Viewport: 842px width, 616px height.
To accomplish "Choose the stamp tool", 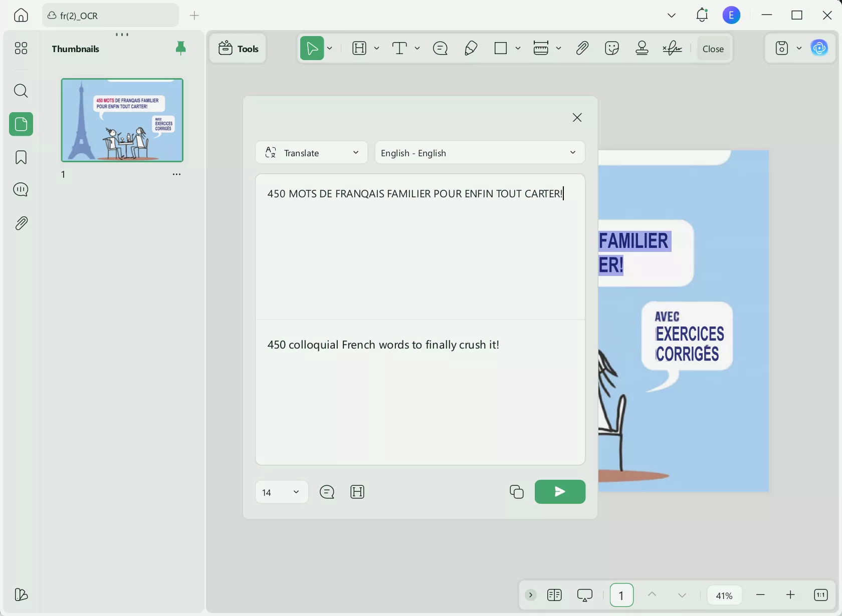I will pos(642,49).
